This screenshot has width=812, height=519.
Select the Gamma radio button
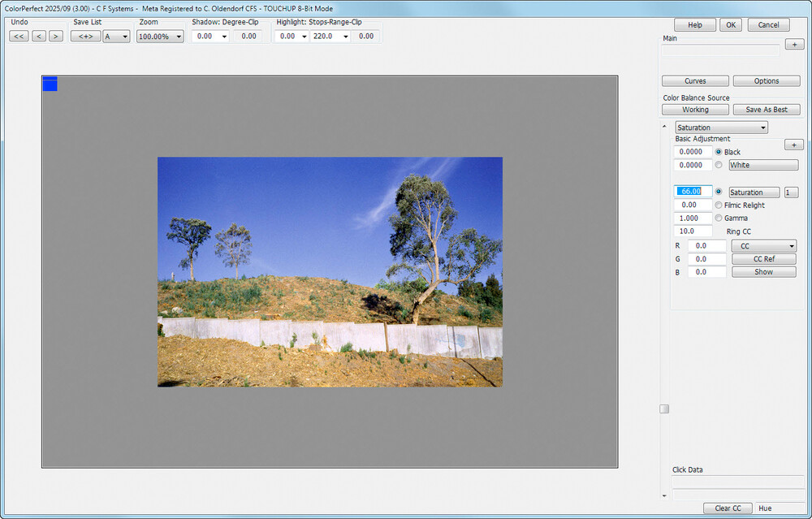[719, 218]
